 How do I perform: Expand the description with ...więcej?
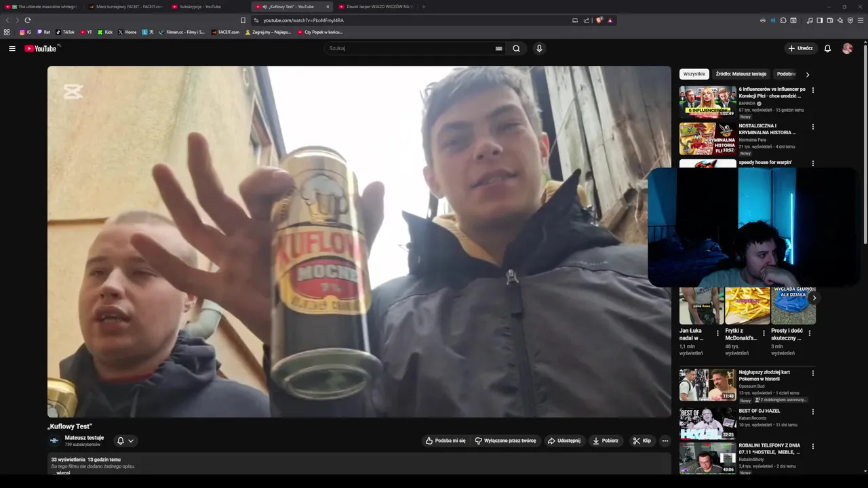pos(62,472)
